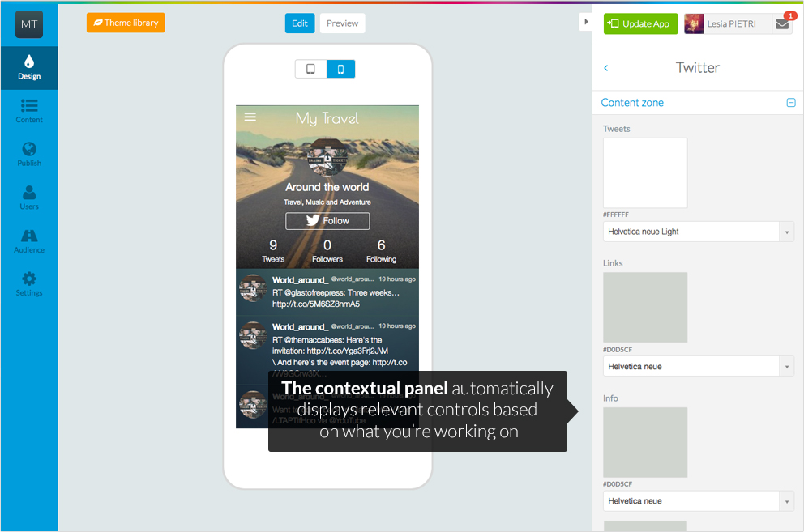Viewport: 804px width, 532px height.
Task: Switch preview to tablet device
Action: [310, 69]
